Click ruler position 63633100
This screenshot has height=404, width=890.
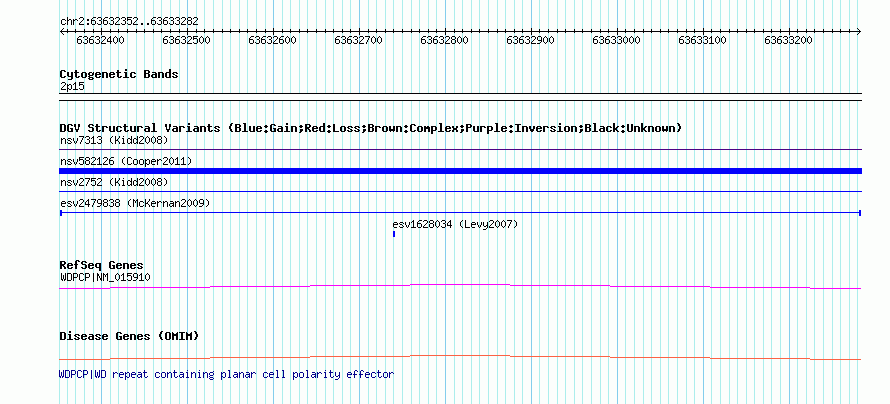pyautogui.click(x=703, y=40)
